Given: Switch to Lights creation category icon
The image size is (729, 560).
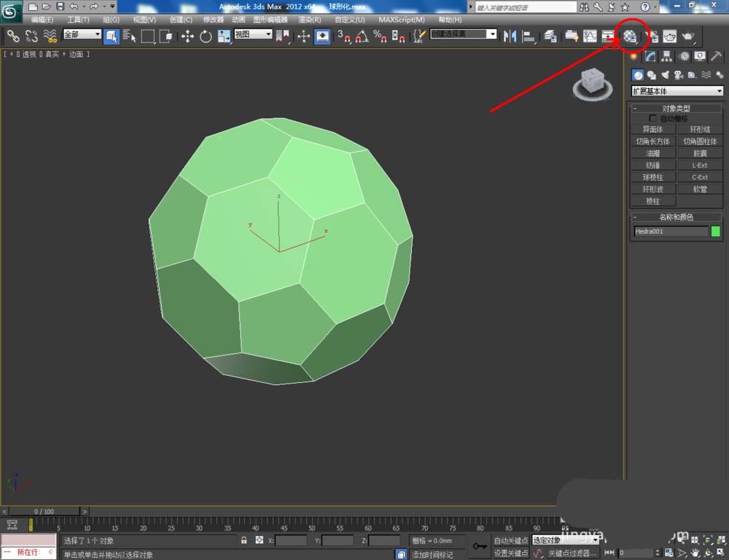Looking at the screenshot, I should click(x=665, y=74).
